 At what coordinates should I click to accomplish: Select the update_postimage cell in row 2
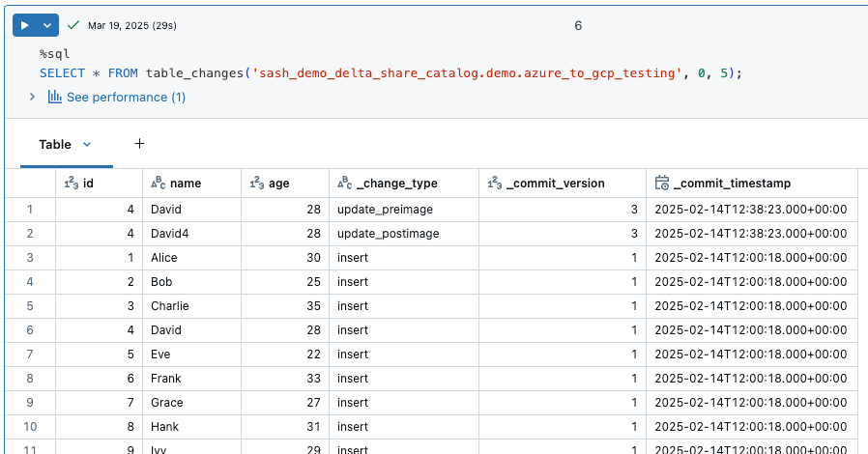point(389,234)
